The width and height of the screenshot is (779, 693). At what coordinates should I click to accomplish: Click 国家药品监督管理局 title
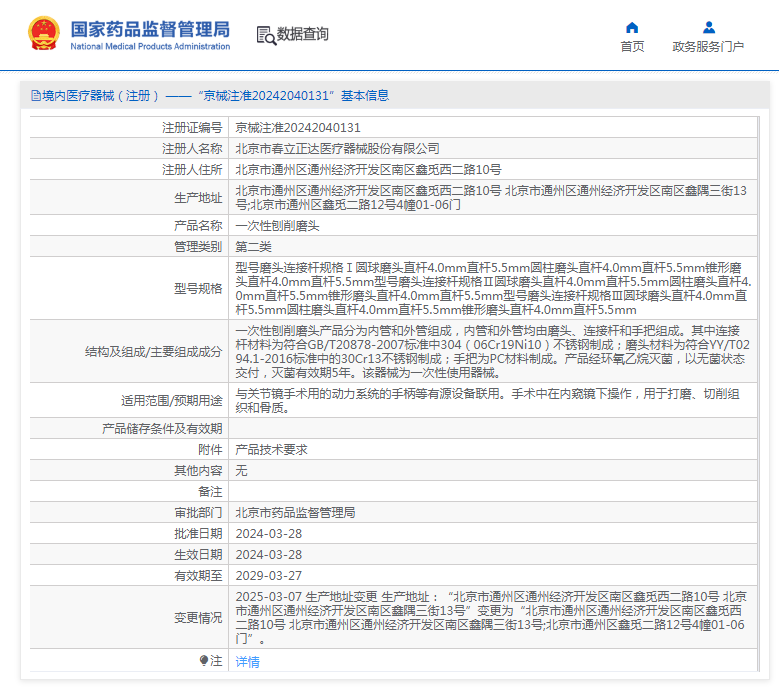tap(150, 29)
